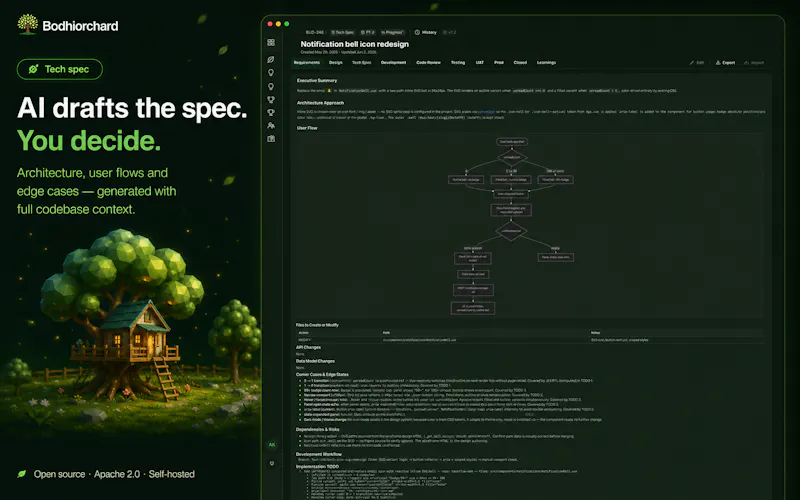The image size is (800, 500).
Task: Switch to the Code Review tab
Action: (x=428, y=63)
